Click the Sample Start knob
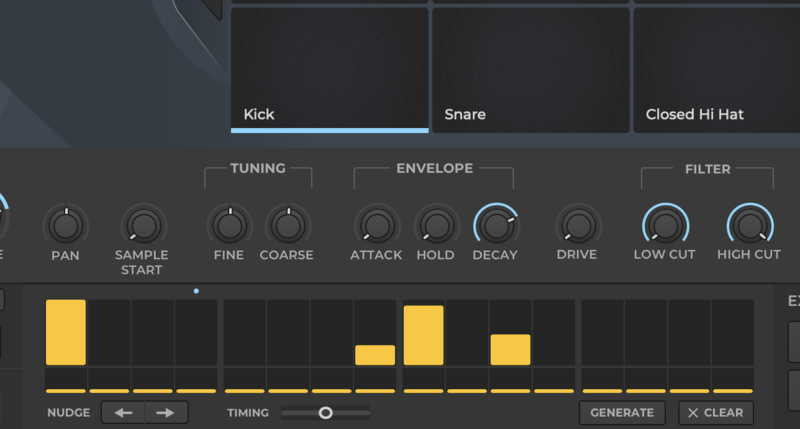Viewport: 800px width, 429px height. pyautogui.click(x=141, y=224)
